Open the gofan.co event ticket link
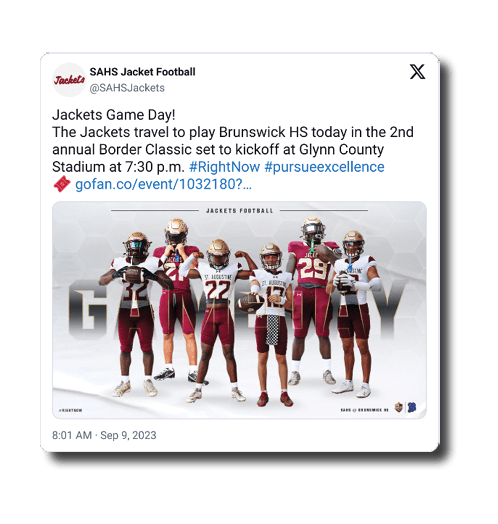The height and width of the screenshot is (524, 498). click(163, 184)
